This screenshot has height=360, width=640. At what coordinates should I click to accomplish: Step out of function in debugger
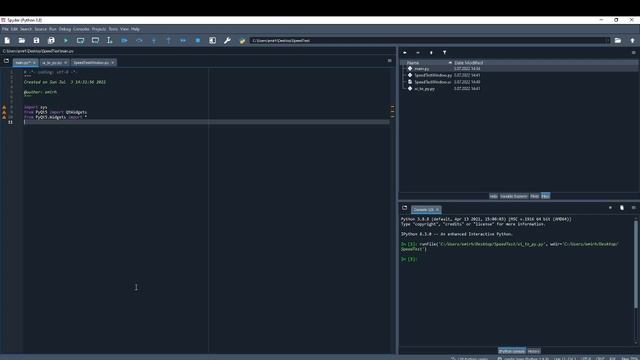coord(169,40)
